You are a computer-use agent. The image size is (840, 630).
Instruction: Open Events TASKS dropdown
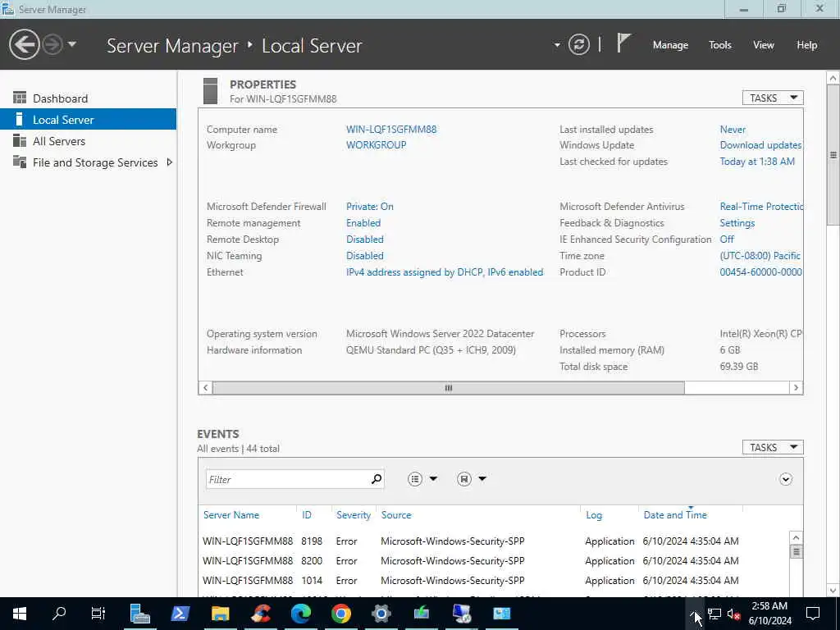(x=773, y=447)
